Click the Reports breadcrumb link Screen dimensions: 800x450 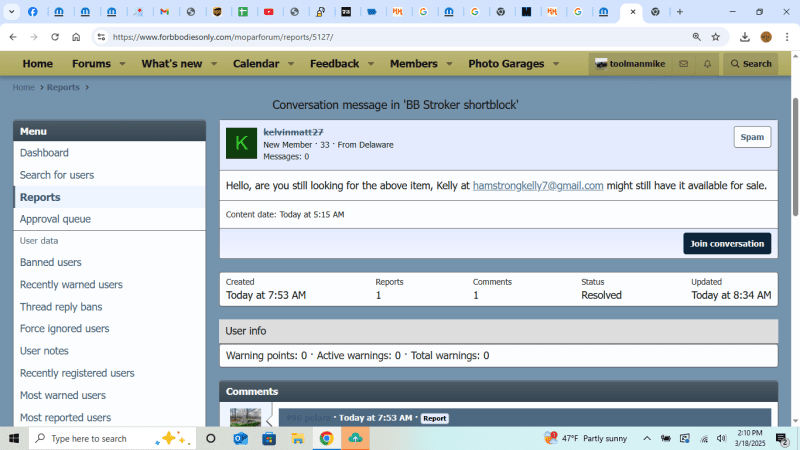(63, 87)
